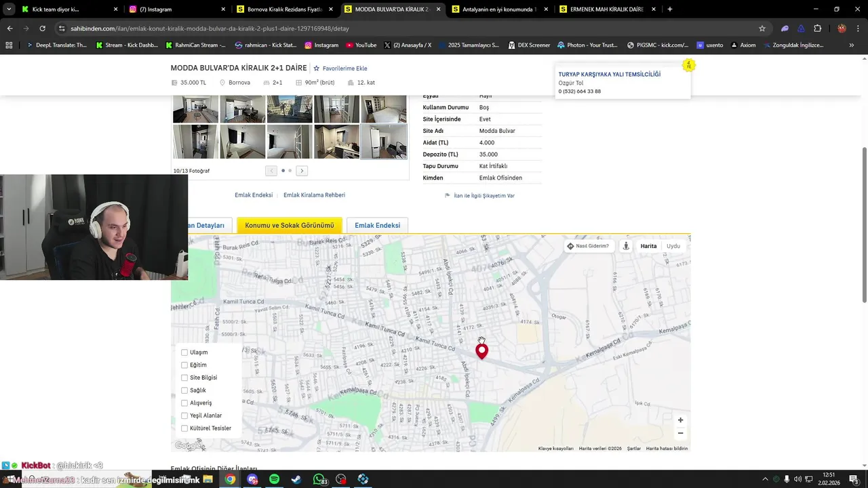Select the Harita map view
This screenshot has height=488, width=868.
tap(648, 246)
